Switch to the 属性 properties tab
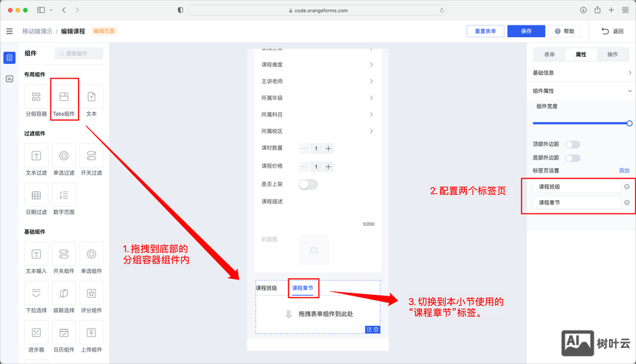636x364 pixels. click(x=581, y=55)
